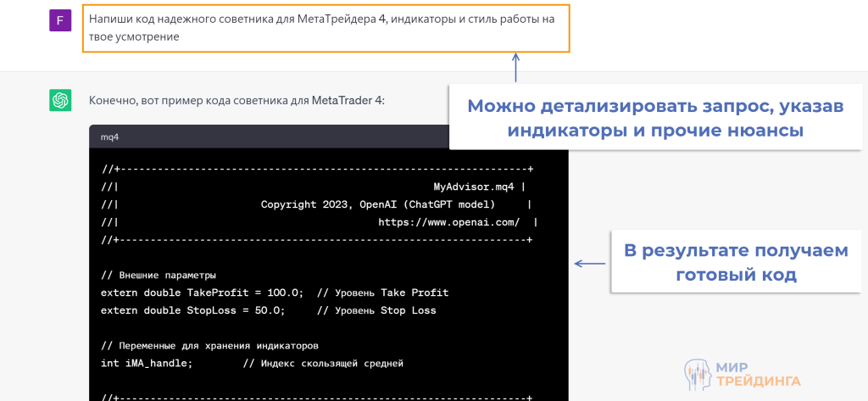The image size is (868, 401).
Task: Click the 'Можно детализировать запрос' callout box
Action: point(643,119)
